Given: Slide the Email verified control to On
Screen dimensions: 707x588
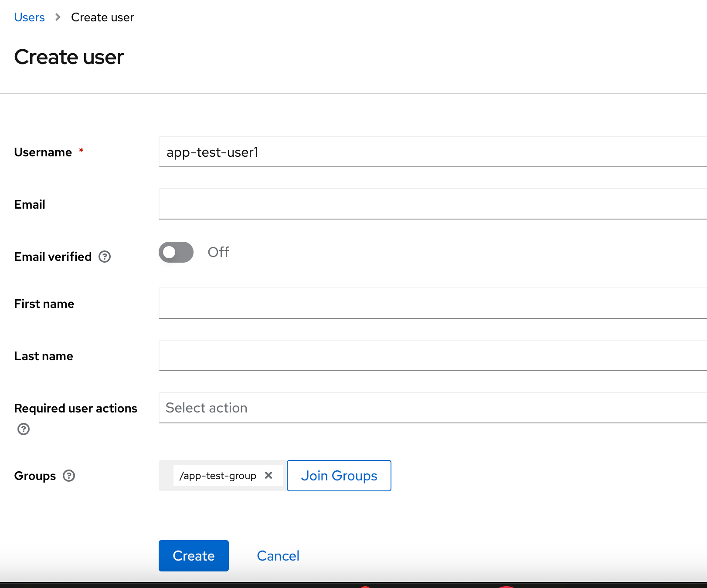Looking at the screenshot, I should pyautogui.click(x=176, y=252).
